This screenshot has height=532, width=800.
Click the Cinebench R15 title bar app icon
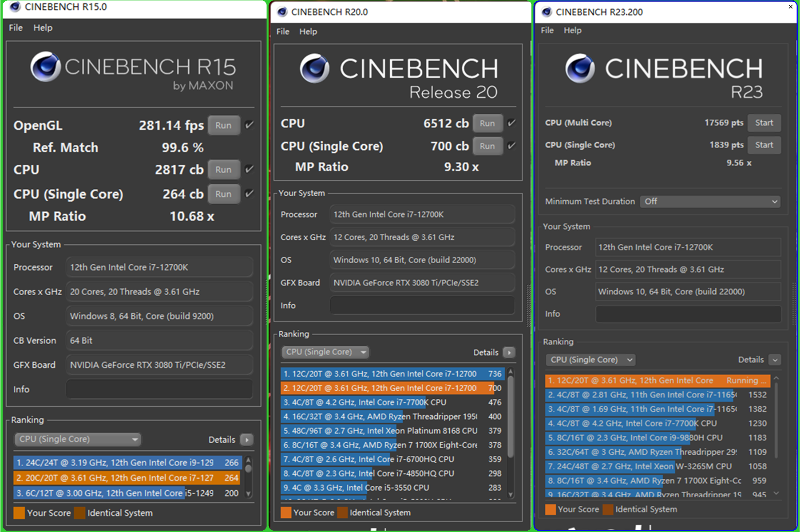click(x=15, y=7)
